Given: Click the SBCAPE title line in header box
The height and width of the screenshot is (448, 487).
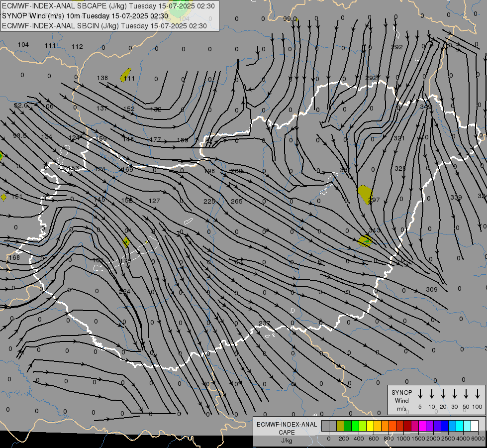Looking at the screenshot, I should 108,6.
